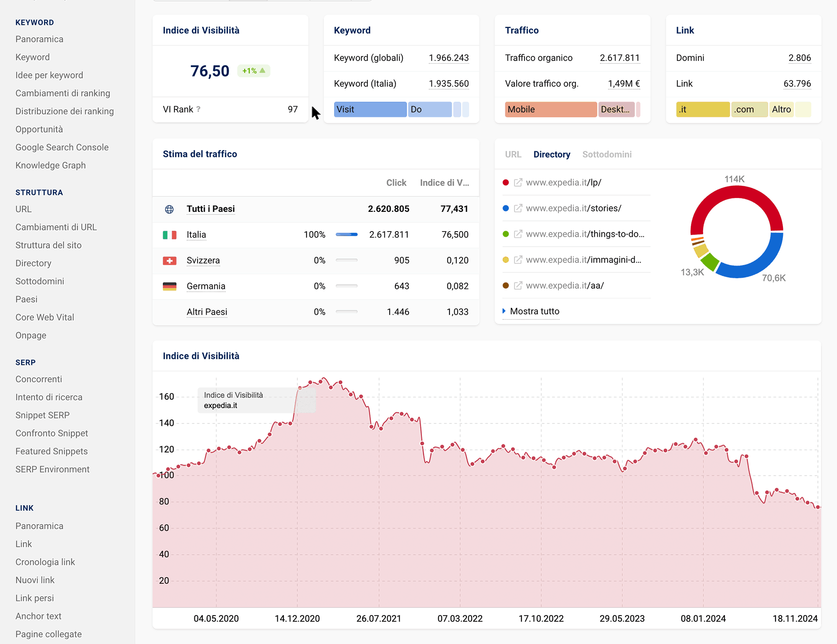Sort by the Indice di V... column header
837x644 pixels.
click(444, 183)
